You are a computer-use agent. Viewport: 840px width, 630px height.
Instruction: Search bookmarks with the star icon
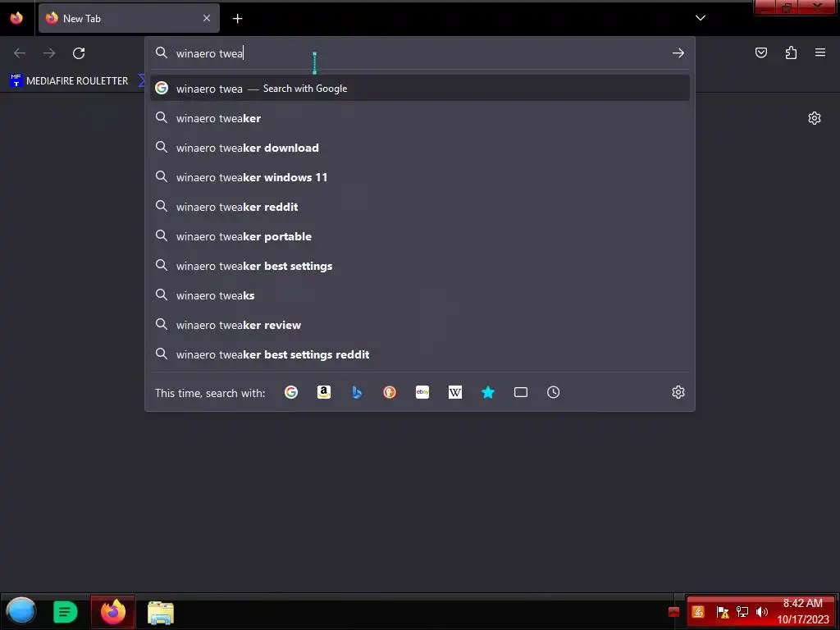tap(488, 392)
